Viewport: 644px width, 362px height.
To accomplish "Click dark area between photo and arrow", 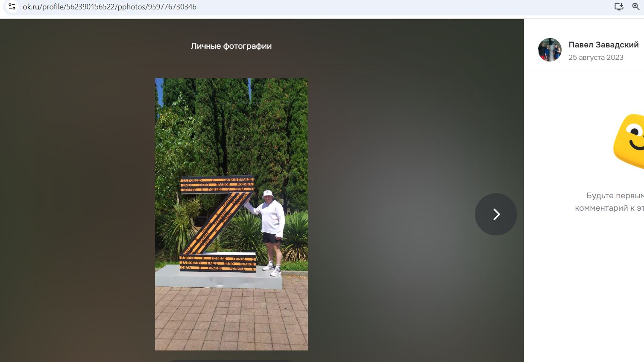I will tap(391, 214).
